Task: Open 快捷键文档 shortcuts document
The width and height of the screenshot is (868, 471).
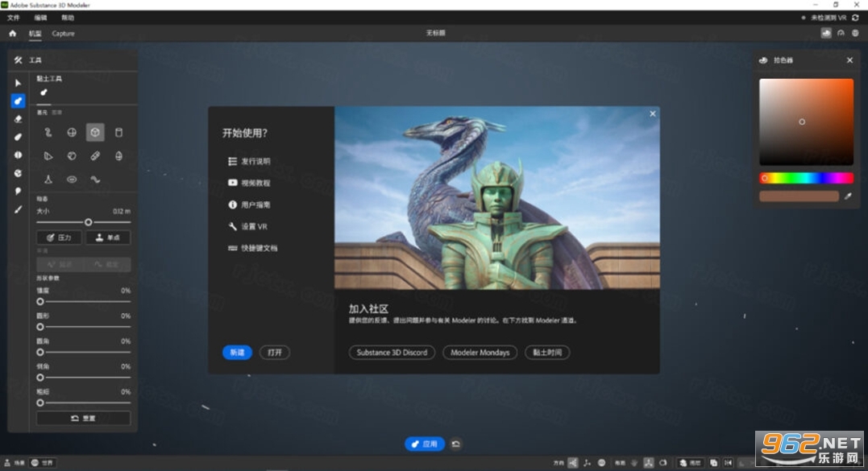Action: (x=252, y=248)
